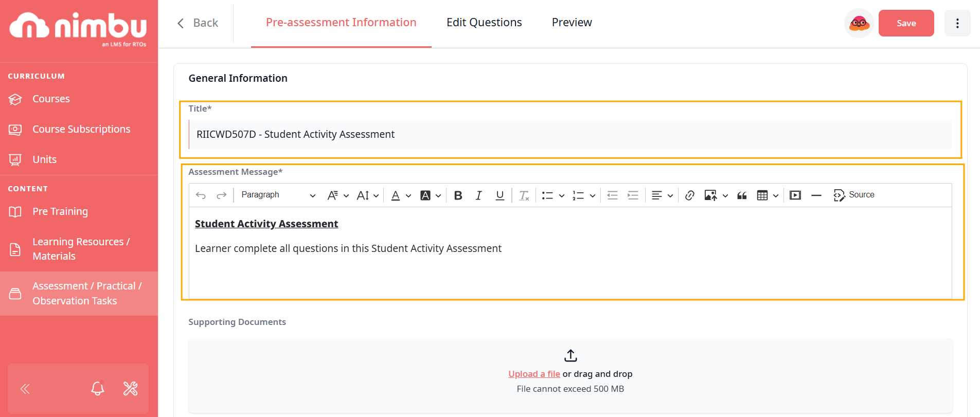Click the Upload a file link

tap(534, 374)
